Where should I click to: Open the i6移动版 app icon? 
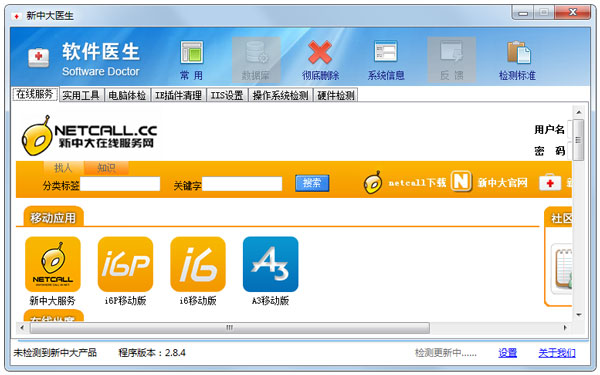point(198,264)
